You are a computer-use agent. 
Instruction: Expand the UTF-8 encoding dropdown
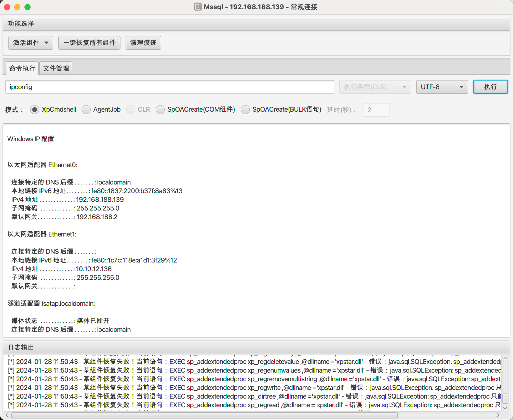coord(442,87)
